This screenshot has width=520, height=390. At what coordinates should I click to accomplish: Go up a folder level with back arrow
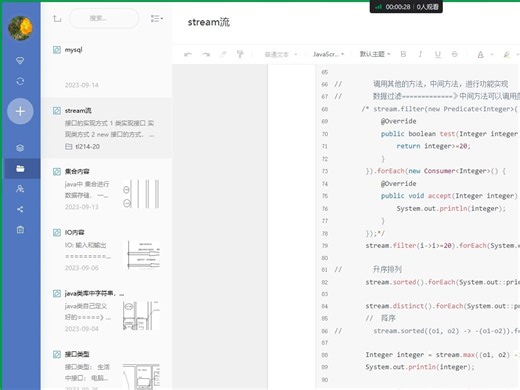[57, 19]
